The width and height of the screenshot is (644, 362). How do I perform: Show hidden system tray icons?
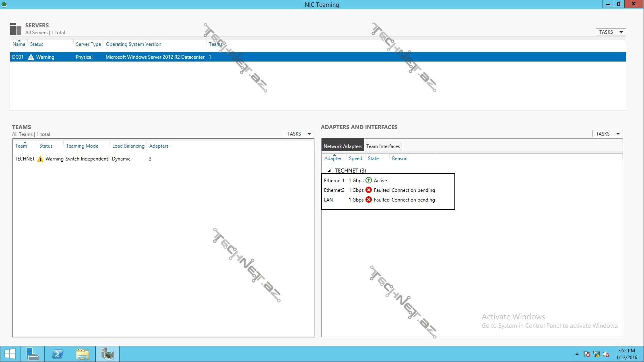577,354
